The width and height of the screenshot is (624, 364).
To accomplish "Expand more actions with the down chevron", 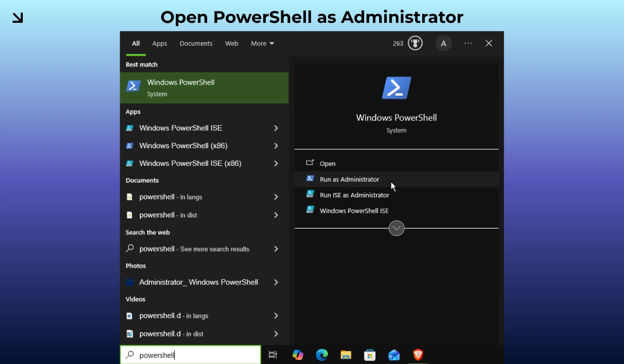I will coord(396,228).
